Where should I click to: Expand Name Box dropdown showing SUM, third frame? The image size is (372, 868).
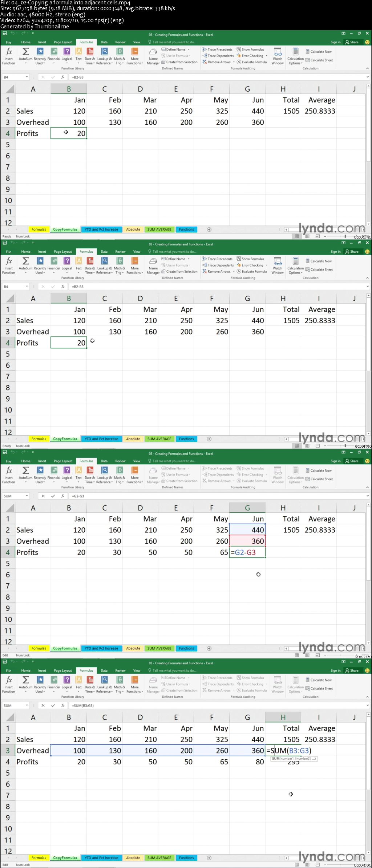(27, 496)
